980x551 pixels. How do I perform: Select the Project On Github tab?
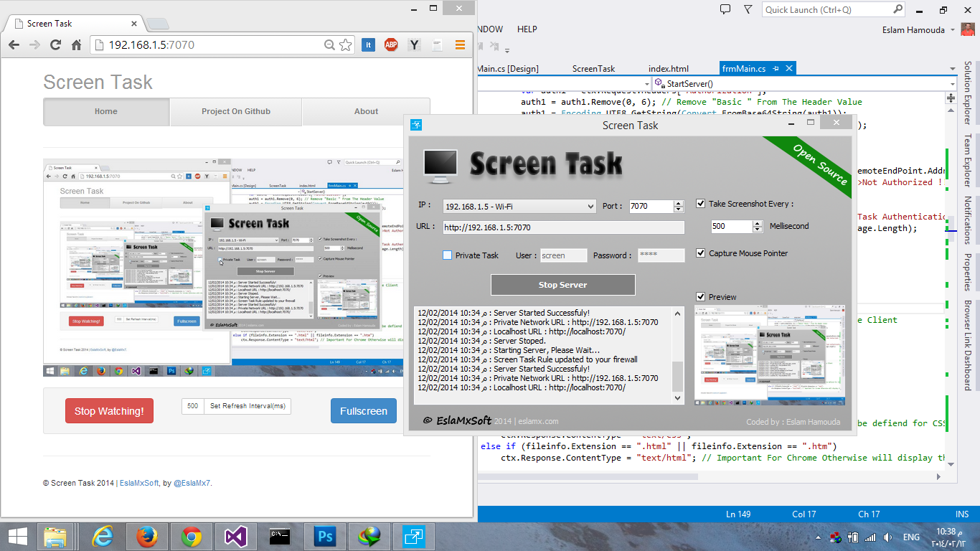tap(235, 111)
